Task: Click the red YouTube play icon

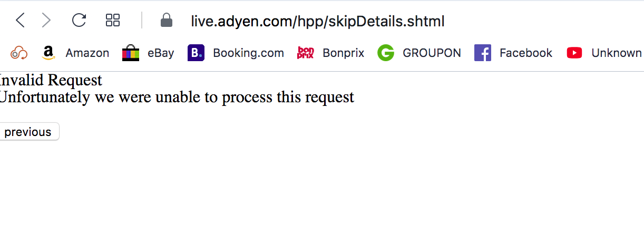Action: tap(574, 53)
